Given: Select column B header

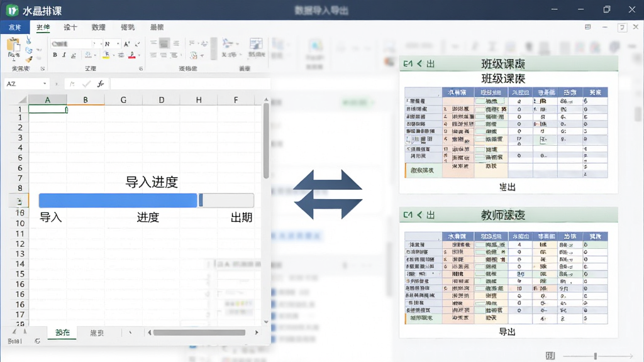Looking at the screenshot, I should [x=86, y=100].
